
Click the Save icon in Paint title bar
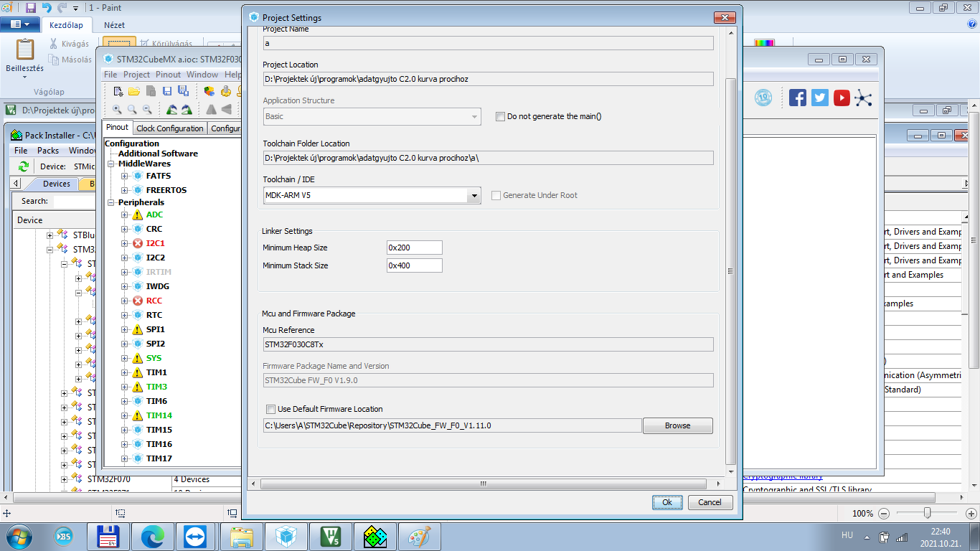31,8
